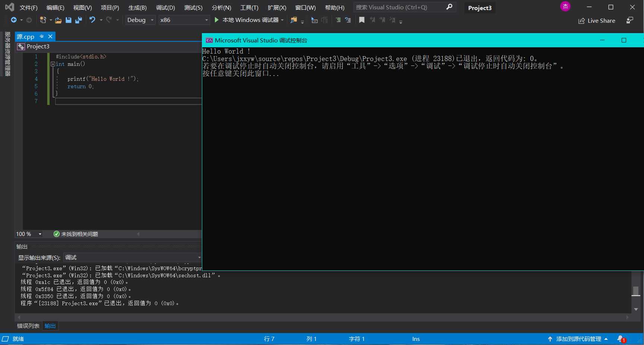
Task: Open the undo history dropdown arrow
Action: 101,20
